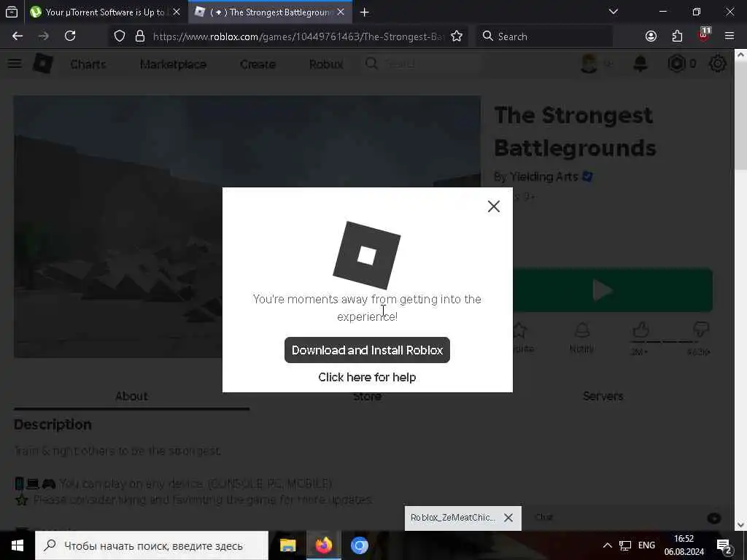Open the Windows notification center icon

[724, 546]
